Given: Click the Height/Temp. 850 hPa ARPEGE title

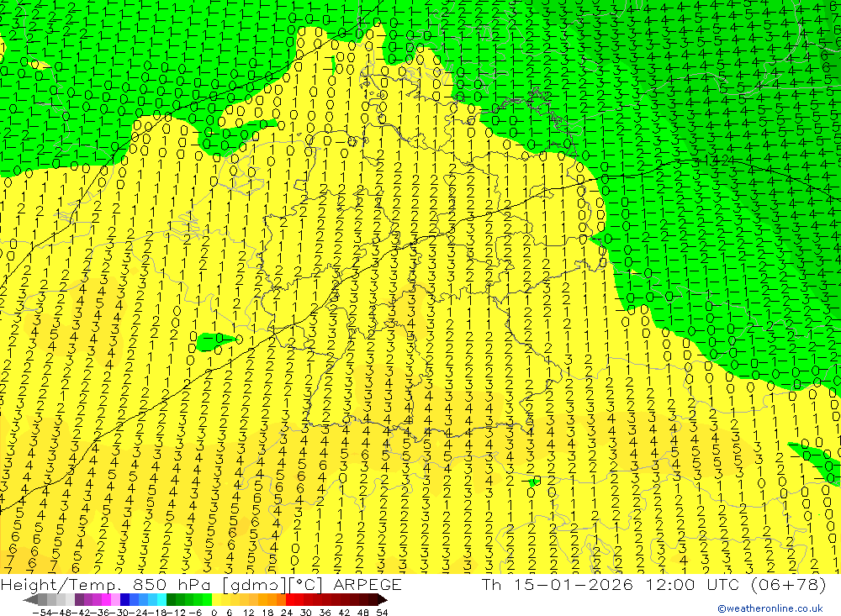Looking at the screenshot, I should point(201,584).
